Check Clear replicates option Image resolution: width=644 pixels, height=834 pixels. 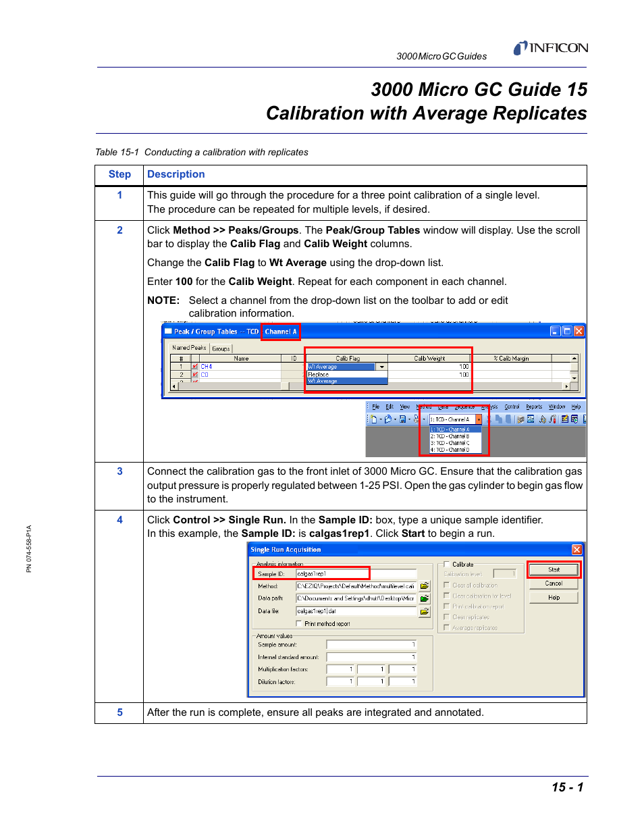point(446,617)
